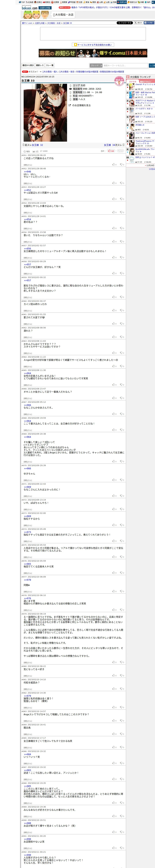Open the スレッド search type dropdown
Viewport: 155px width, 868px height.
pyautogui.click(x=96, y=65)
